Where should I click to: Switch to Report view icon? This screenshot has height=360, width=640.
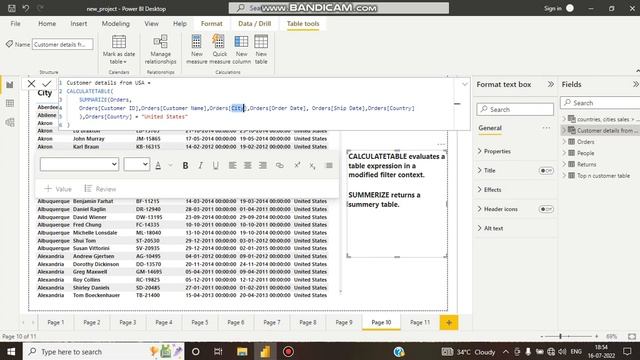10,84
